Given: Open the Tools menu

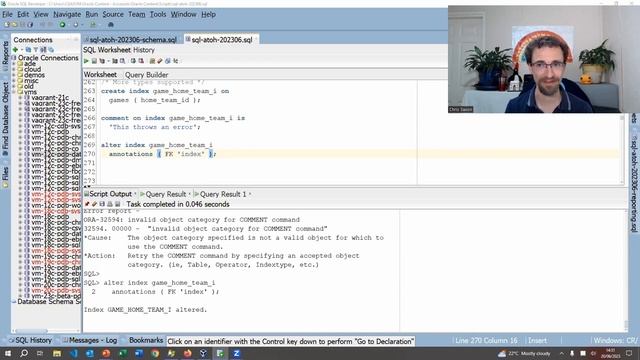Looking at the screenshot, I should click(x=158, y=14).
